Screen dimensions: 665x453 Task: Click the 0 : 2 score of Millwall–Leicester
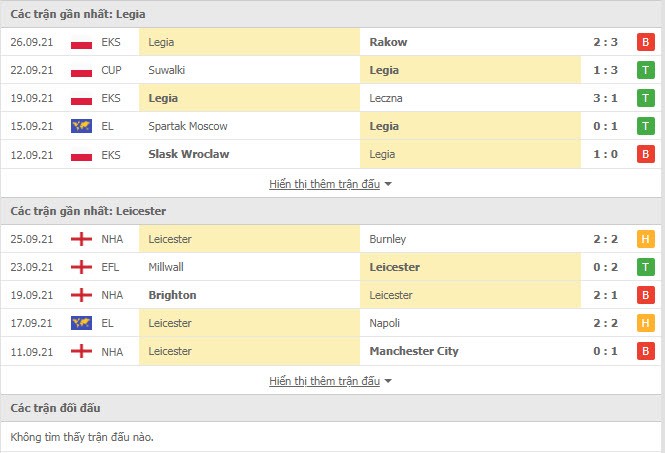(x=604, y=268)
